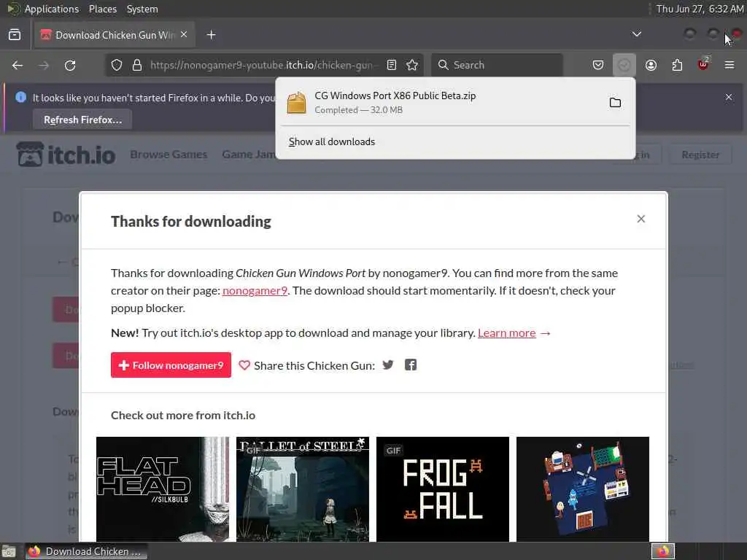747x560 pixels.
Task: Expand the list all tabs chevron
Action: [x=636, y=34]
